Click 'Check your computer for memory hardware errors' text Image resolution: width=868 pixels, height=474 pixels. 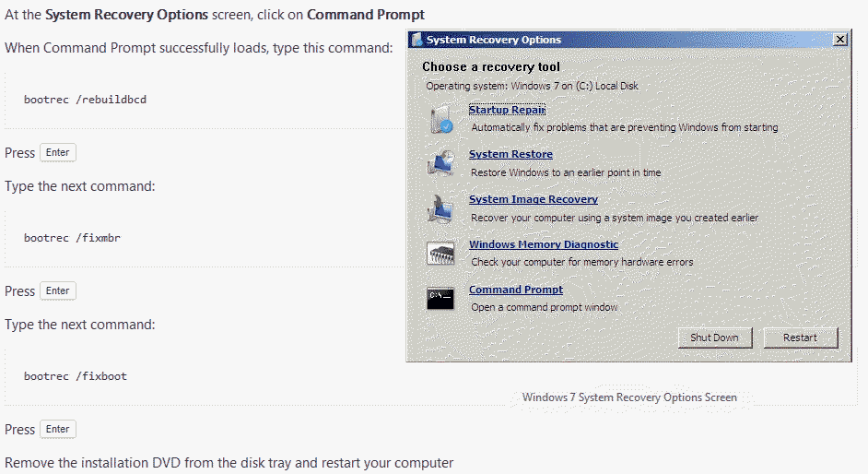pyautogui.click(x=581, y=262)
